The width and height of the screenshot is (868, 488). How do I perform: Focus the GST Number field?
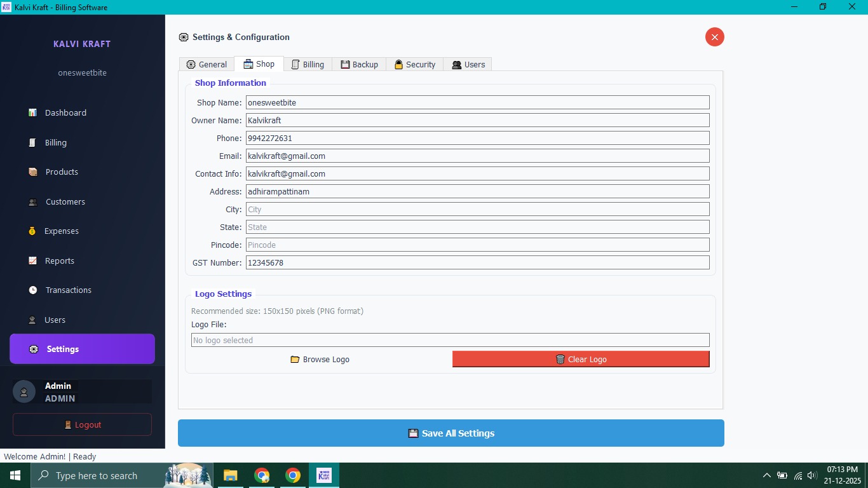point(477,262)
